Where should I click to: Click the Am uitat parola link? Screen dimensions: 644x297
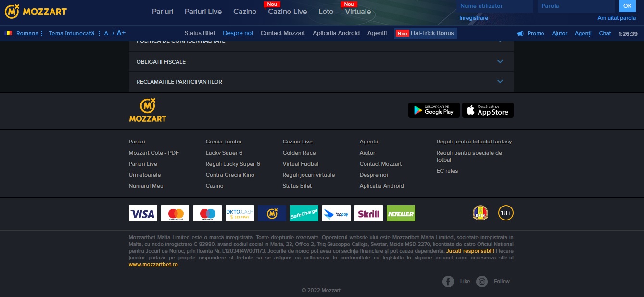click(x=617, y=18)
